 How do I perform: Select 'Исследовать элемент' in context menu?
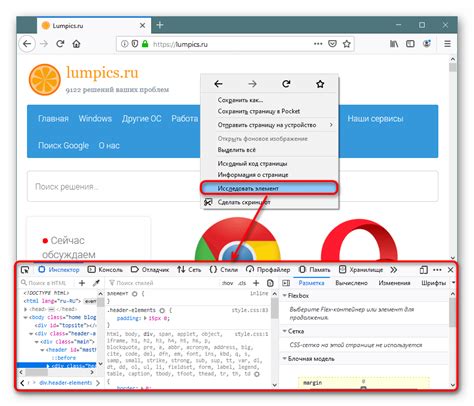click(269, 188)
